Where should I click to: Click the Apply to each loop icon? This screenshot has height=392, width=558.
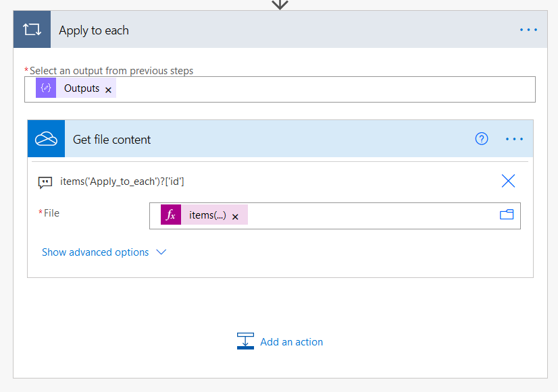[32, 30]
